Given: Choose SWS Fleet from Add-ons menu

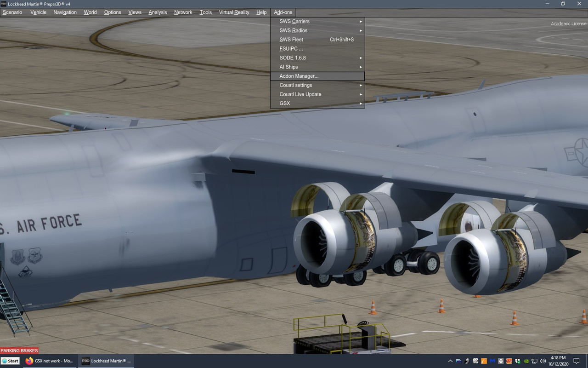Looking at the screenshot, I should [x=317, y=40].
